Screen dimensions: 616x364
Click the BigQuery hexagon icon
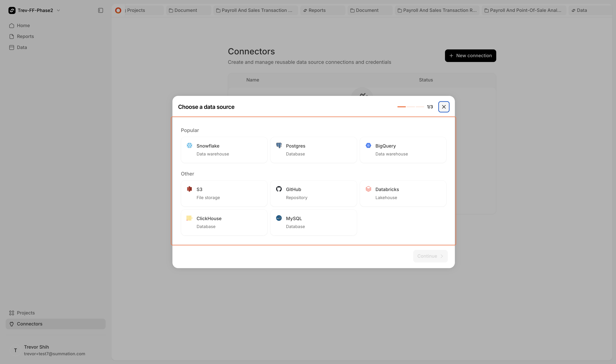click(368, 145)
